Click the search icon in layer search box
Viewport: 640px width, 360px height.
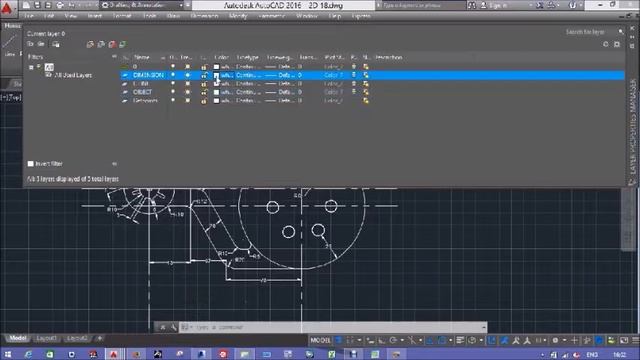tap(620, 32)
